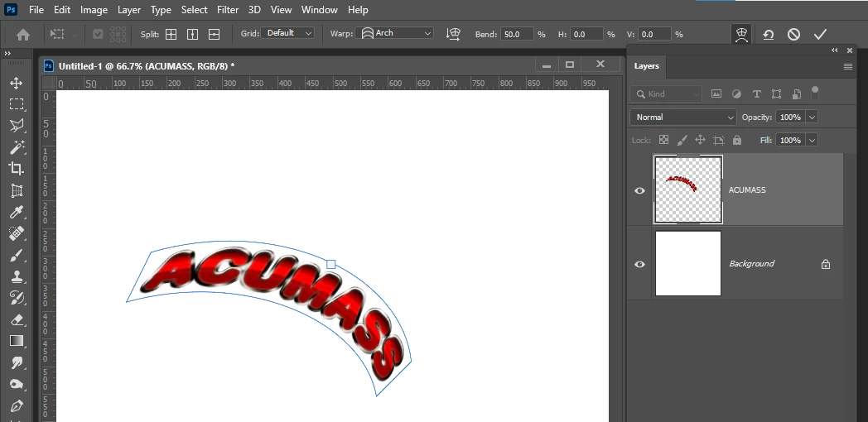The height and width of the screenshot is (422, 868).
Task: Select the Magic Wand tool
Action: [16, 147]
